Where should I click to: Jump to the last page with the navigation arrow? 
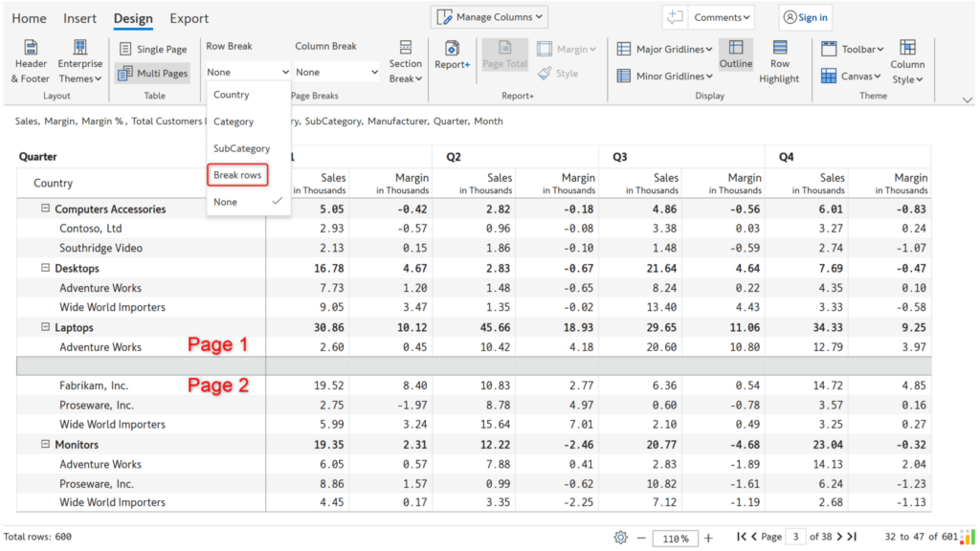(x=852, y=537)
